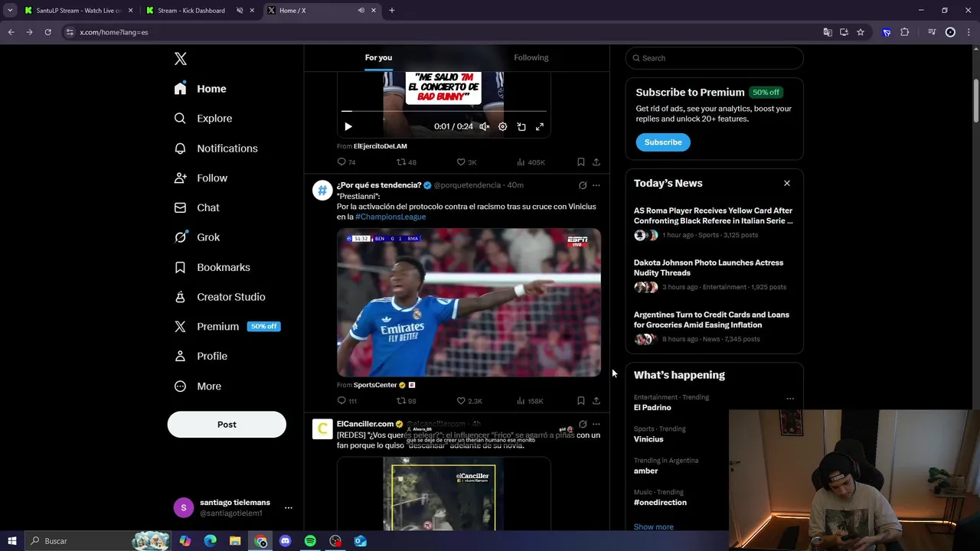Bookmark the Bad Bunny video post
This screenshot has height=551, width=980.
(581, 162)
